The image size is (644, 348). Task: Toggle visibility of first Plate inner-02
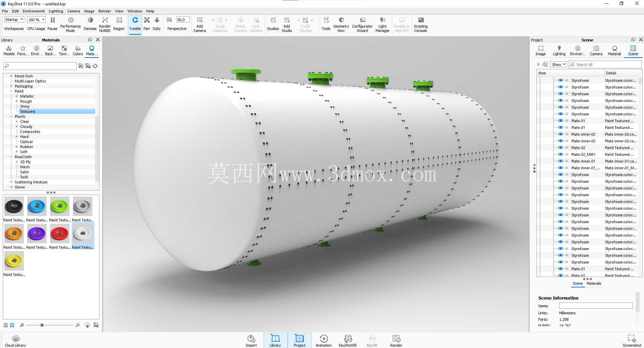tap(560, 134)
